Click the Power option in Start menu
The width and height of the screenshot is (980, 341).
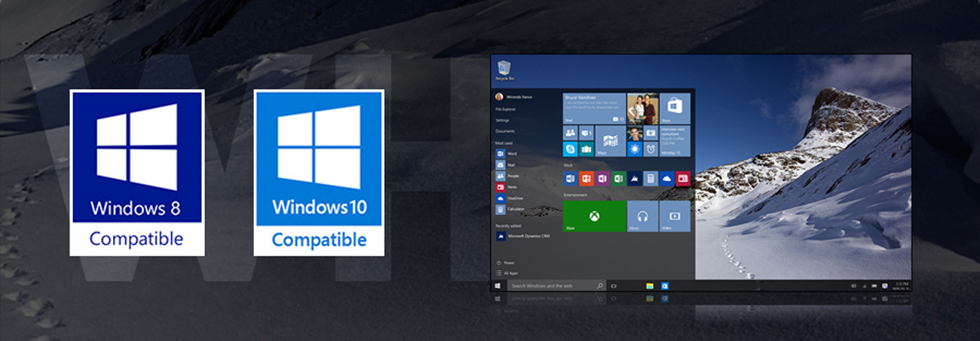click(508, 263)
